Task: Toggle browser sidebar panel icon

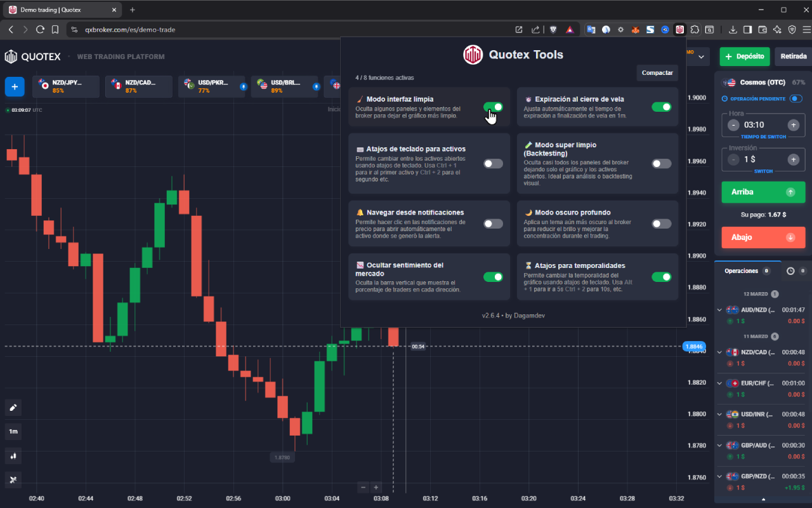Action: (x=747, y=29)
